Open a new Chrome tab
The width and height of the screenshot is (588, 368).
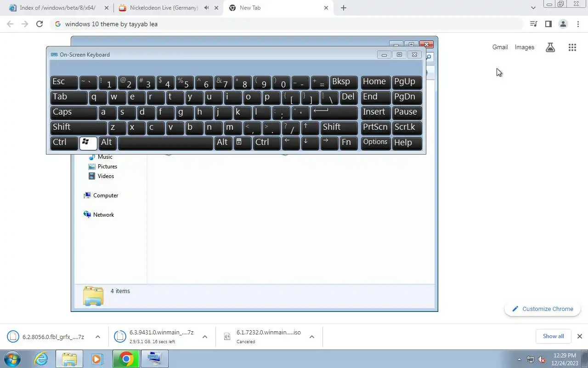point(344,8)
